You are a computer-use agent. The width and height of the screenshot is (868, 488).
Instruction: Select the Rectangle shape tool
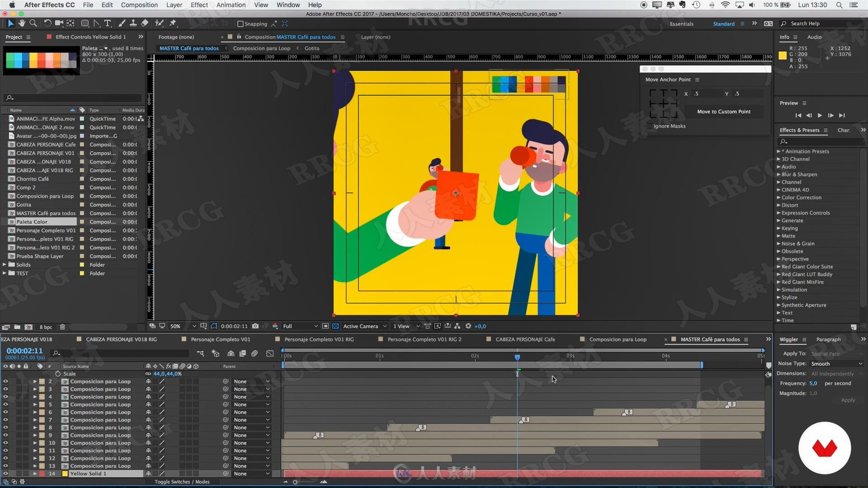[x=85, y=23]
